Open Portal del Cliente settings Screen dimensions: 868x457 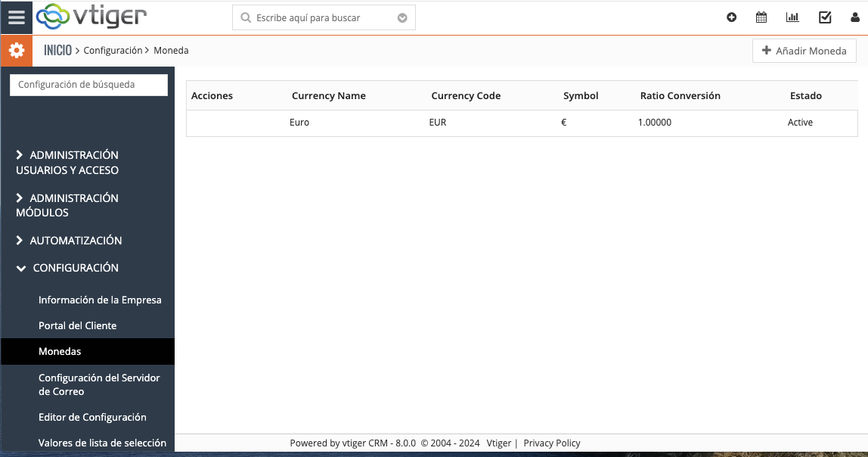pos(77,325)
